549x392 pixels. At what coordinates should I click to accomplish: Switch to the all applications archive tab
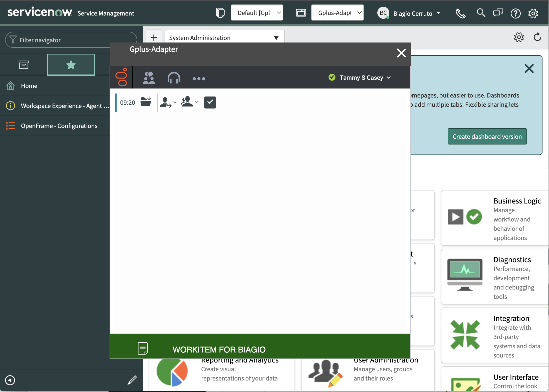[x=24, y=65]
